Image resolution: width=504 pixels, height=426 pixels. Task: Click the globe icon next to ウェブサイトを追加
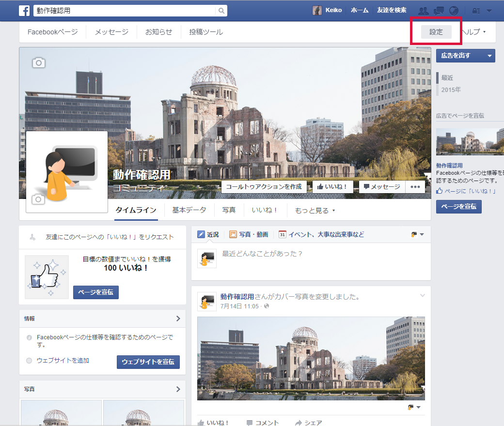coord(29,361)
